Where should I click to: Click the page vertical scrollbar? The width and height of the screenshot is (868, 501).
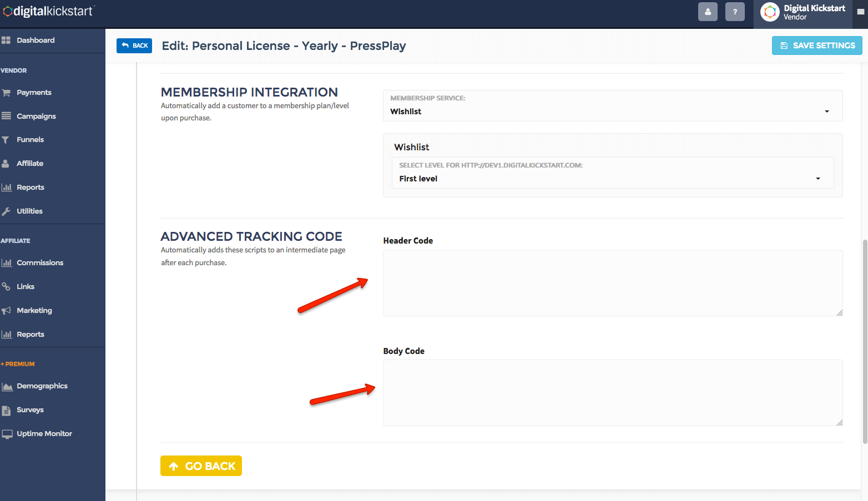click(865, 341)
